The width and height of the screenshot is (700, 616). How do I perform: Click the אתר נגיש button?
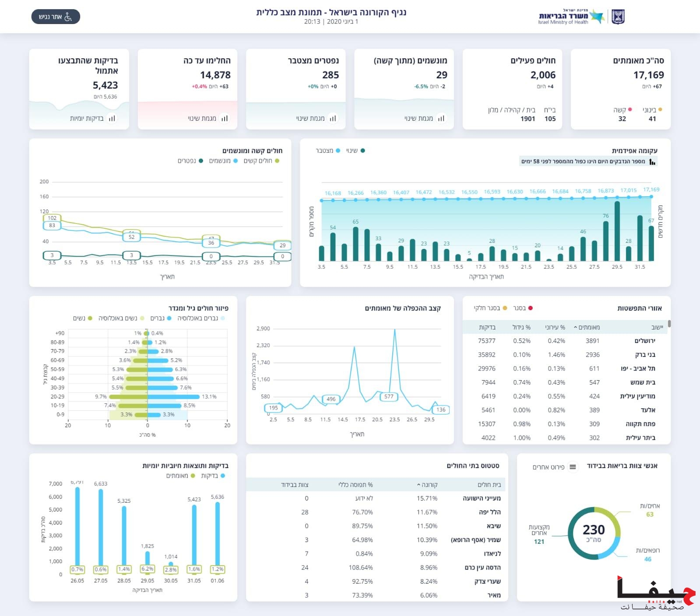tap(56, 17)
